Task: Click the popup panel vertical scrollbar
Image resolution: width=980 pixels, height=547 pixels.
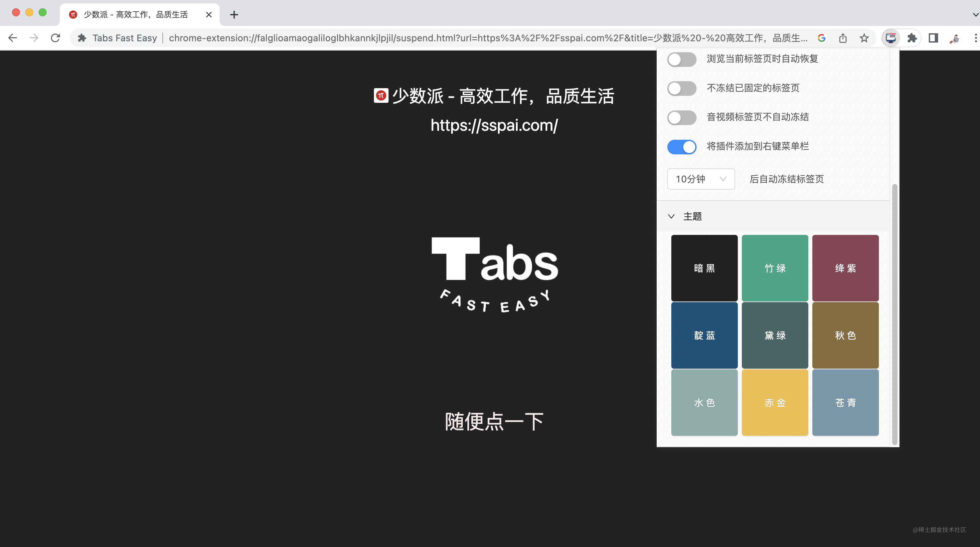Action: click(895, 314)
